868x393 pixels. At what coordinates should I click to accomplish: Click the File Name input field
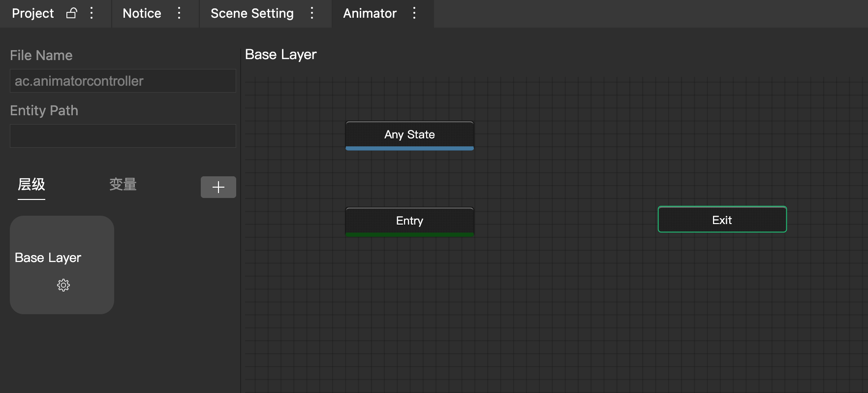click(x=123, y=81)
